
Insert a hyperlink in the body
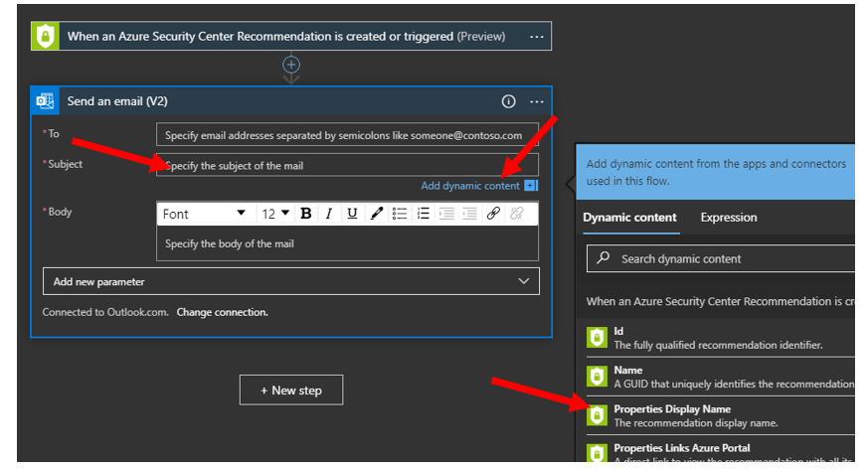pos(493,214)
